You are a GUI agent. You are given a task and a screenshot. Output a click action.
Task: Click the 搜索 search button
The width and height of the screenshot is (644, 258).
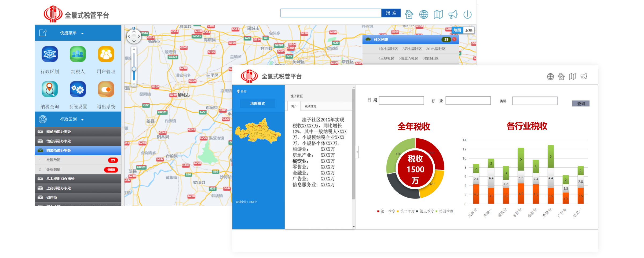click(391, 13)
